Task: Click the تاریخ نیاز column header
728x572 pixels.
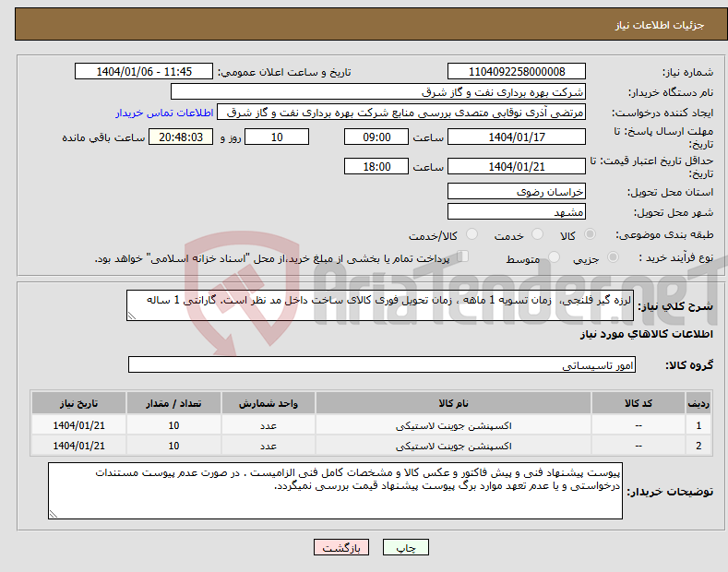Action: (x=79, y=403)
